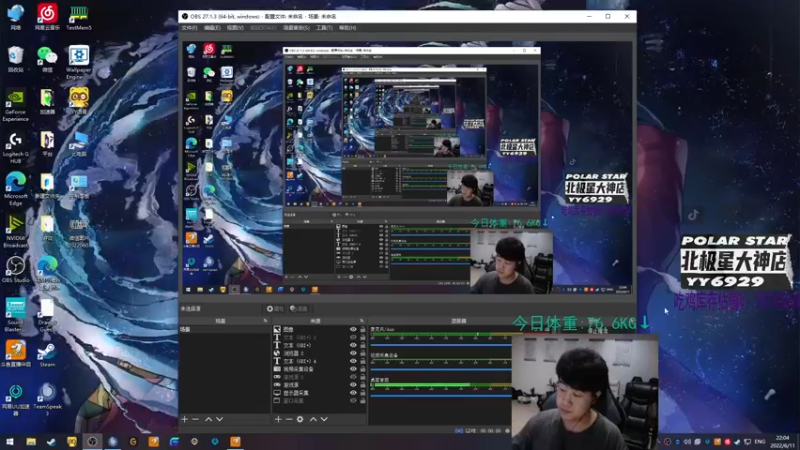800x450 pixels.
Task: Show the 游戏源 2 source via its eye icon
Action: (353, 377)
